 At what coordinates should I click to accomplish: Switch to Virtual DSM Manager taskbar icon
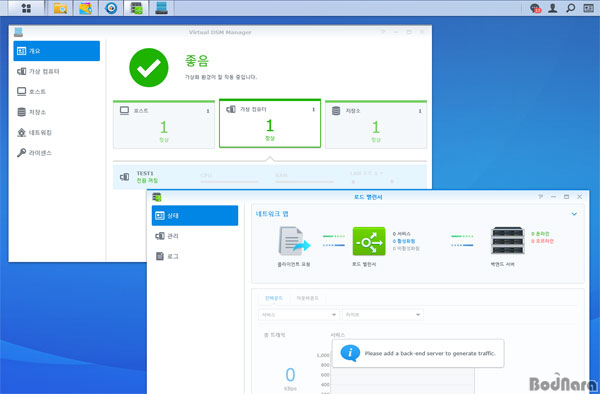161,8
